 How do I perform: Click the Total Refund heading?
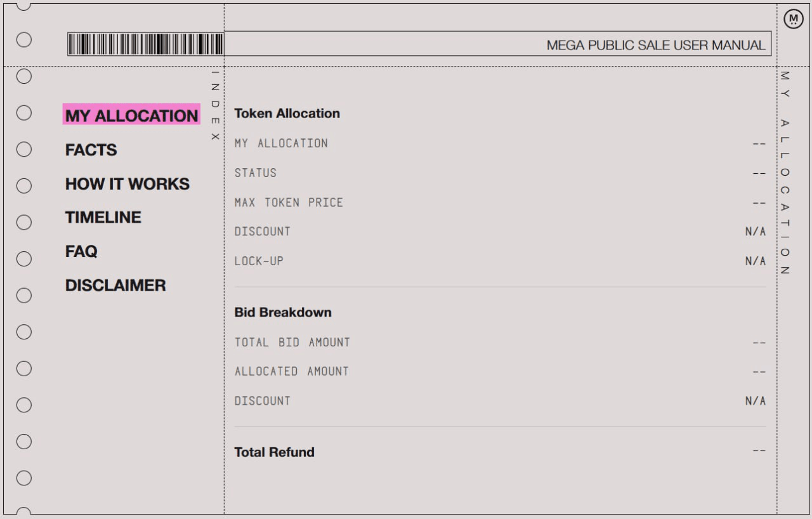pos(274,452)
